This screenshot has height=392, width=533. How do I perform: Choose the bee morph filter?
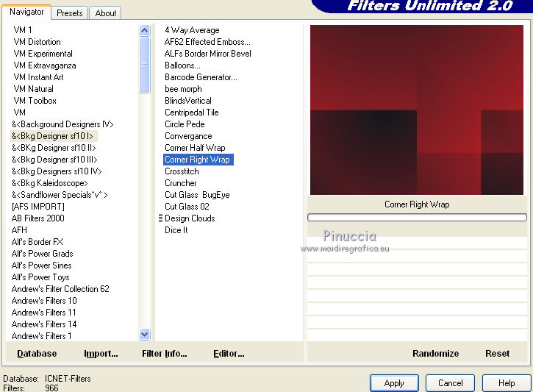click(183, 89)
